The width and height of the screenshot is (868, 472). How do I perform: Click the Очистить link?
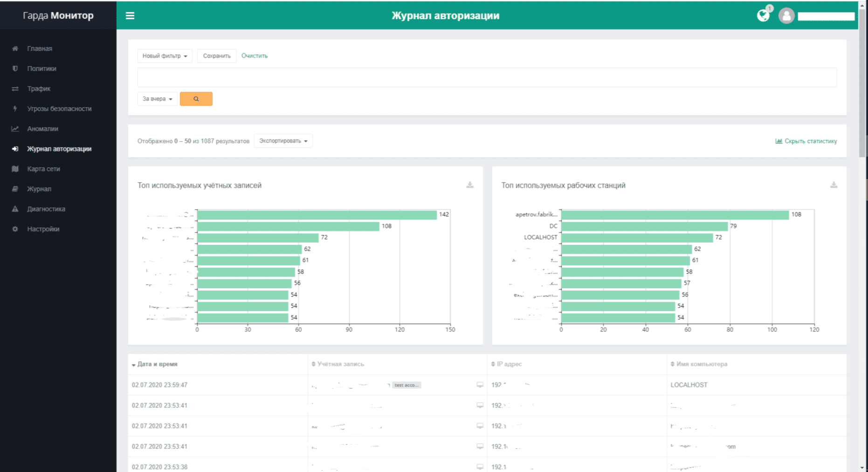(x=255, y=56)
